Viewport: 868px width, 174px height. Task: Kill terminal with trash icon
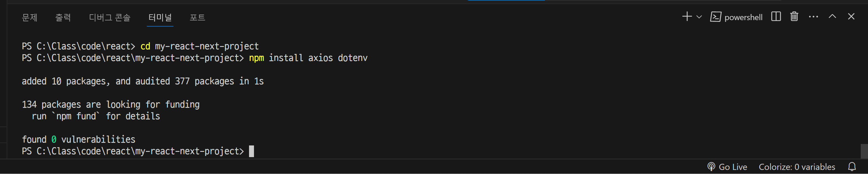[794, 17]
